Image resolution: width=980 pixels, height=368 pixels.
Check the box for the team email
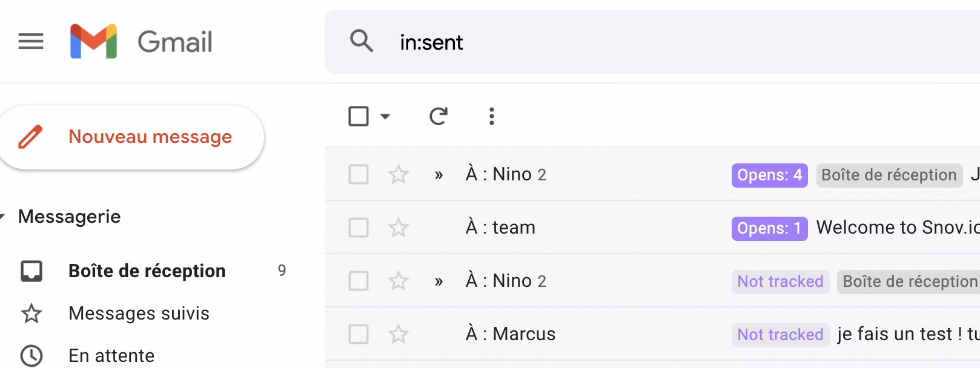point(359,228)
